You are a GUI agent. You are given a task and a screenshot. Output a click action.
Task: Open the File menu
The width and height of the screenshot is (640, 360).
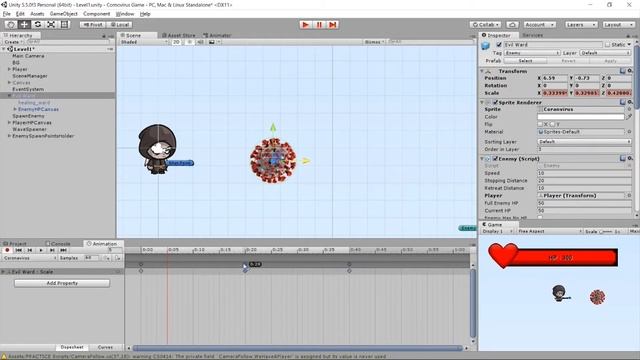7,14
